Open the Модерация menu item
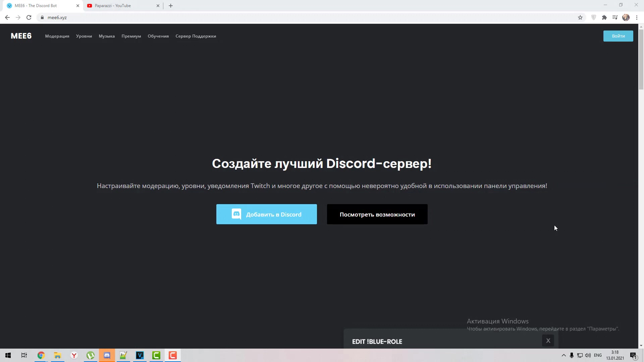The height and width of the screenshot is (362, 644). pyautogui.click(x=57, y=36)
